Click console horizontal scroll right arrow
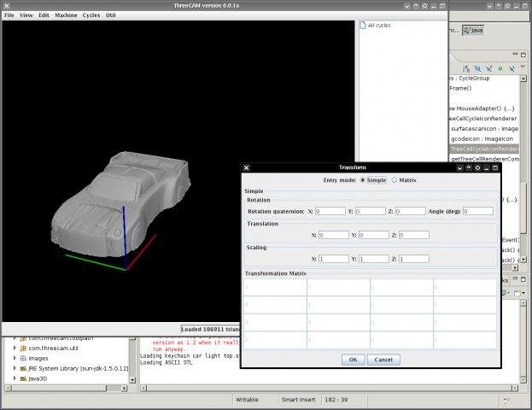The width and height of the screenshot is (532, 410). (x=515, y=388)
